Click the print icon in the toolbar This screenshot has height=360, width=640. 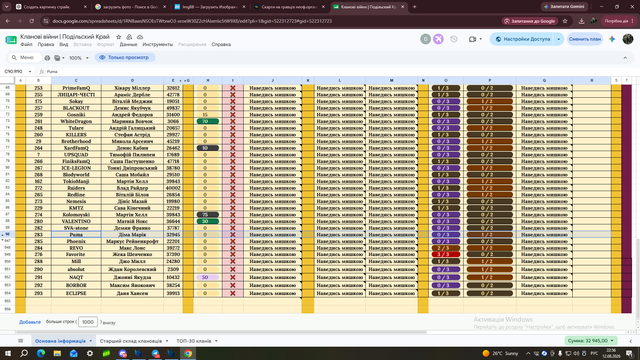47,58
